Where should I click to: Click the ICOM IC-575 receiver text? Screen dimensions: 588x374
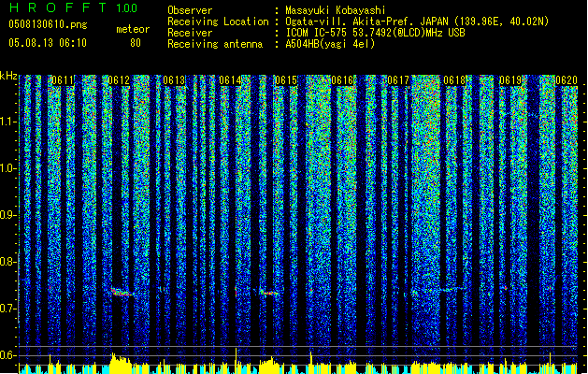(375, 33)
